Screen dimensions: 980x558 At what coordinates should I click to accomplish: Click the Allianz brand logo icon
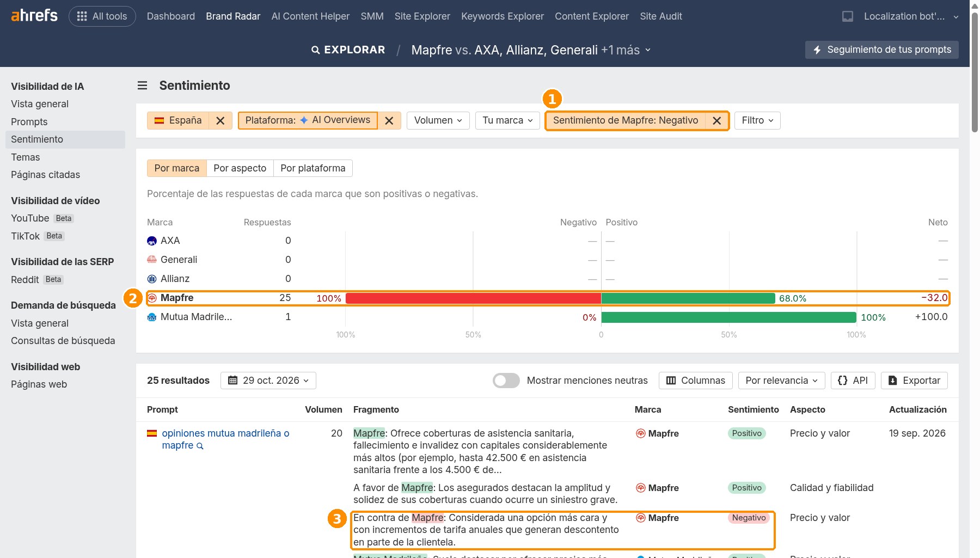coord(152,279)
